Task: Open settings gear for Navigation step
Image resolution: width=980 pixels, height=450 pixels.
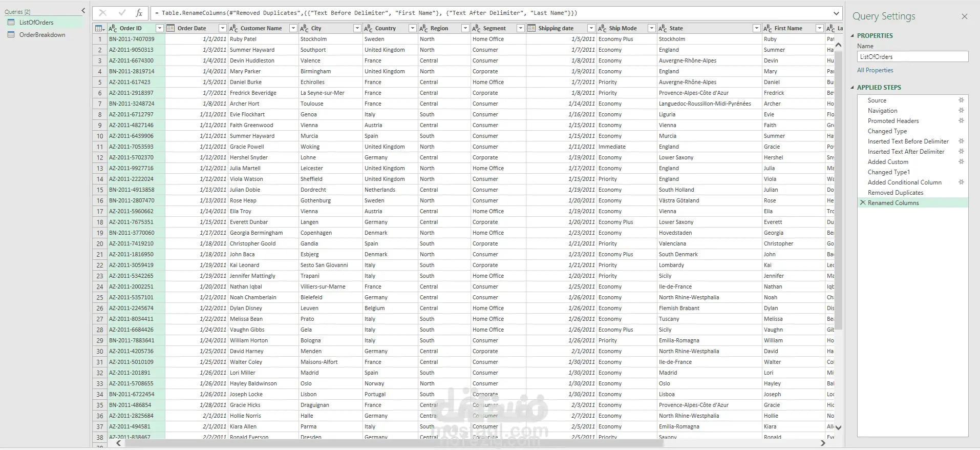Action: click(961, 111)
